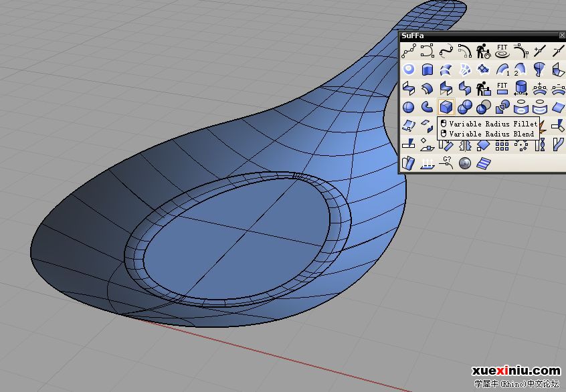Click the highlighted box solid icon
The height and width of the screenshot is (392, 566).
click(446, 107)
